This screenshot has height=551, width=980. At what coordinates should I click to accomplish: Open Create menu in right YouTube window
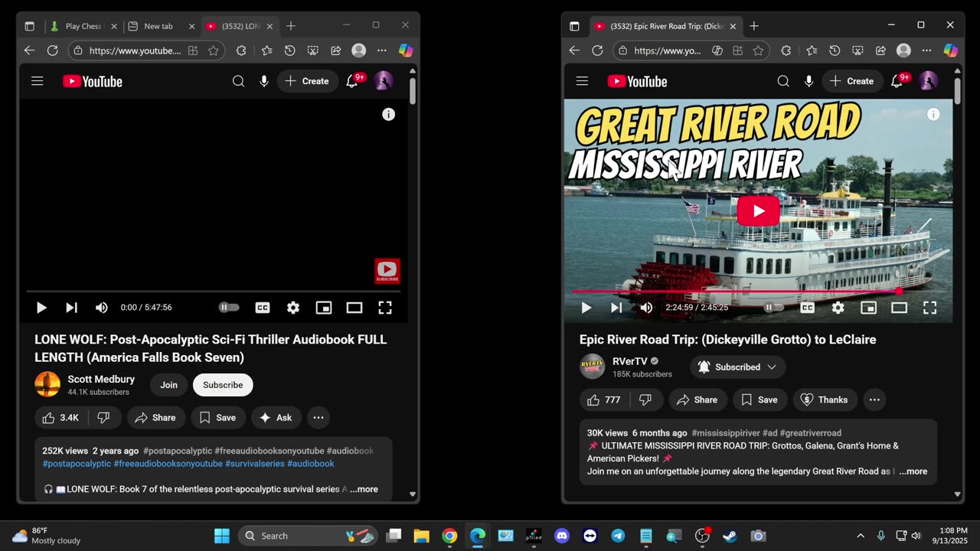(x=853, y=81)
